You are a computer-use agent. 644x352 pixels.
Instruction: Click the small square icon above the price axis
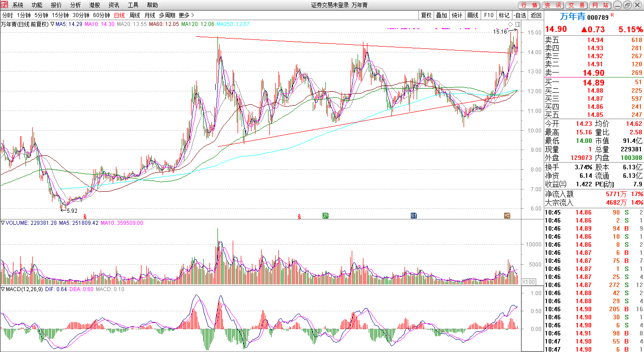coord(518,24)
